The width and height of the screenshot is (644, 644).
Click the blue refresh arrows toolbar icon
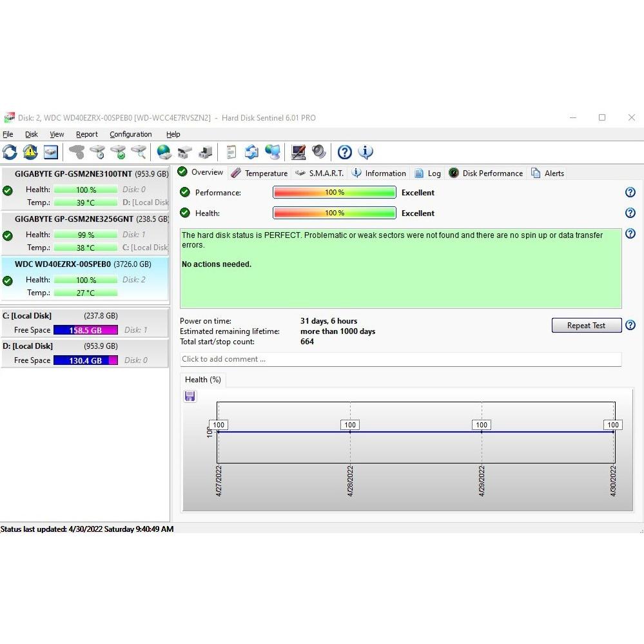click(x=10, y=152)
